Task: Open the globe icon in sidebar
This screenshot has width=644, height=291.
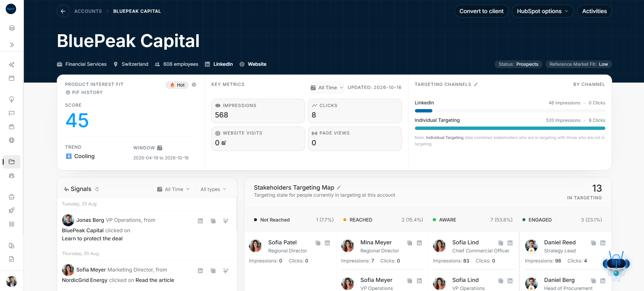Action: pos(12,140)
